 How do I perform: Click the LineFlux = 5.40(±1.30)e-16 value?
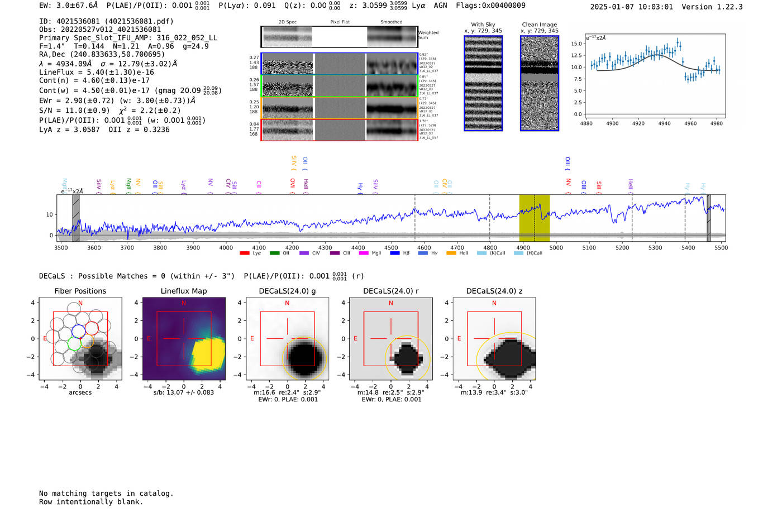[96, 73]
